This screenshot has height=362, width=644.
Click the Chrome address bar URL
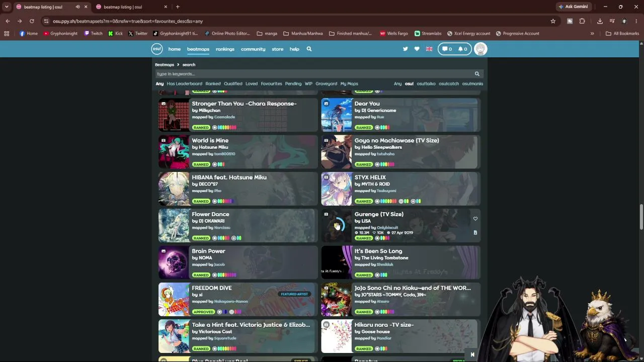[128, 21]
